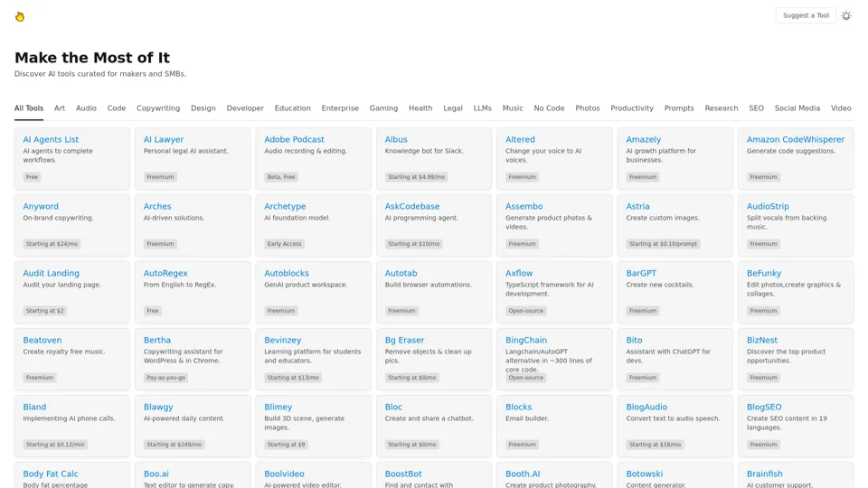
Task: Open the Albus tool link
Action: point(396,139)
